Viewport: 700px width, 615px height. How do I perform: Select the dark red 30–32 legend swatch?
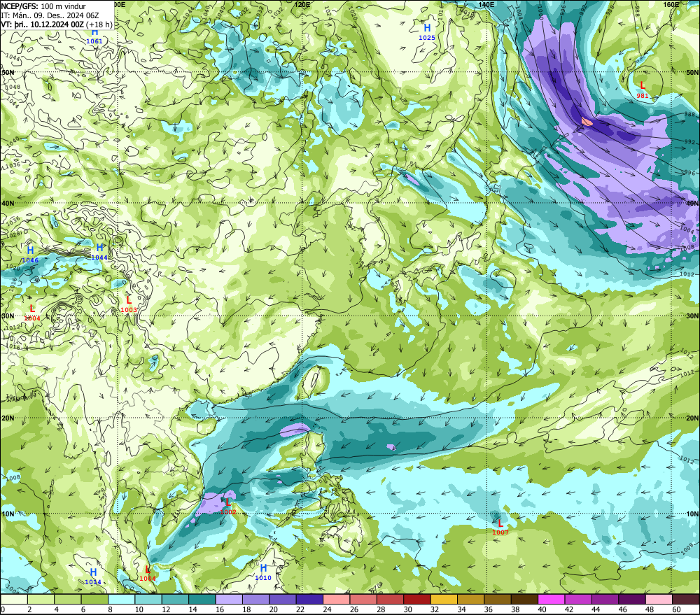(x=417, y=600)
